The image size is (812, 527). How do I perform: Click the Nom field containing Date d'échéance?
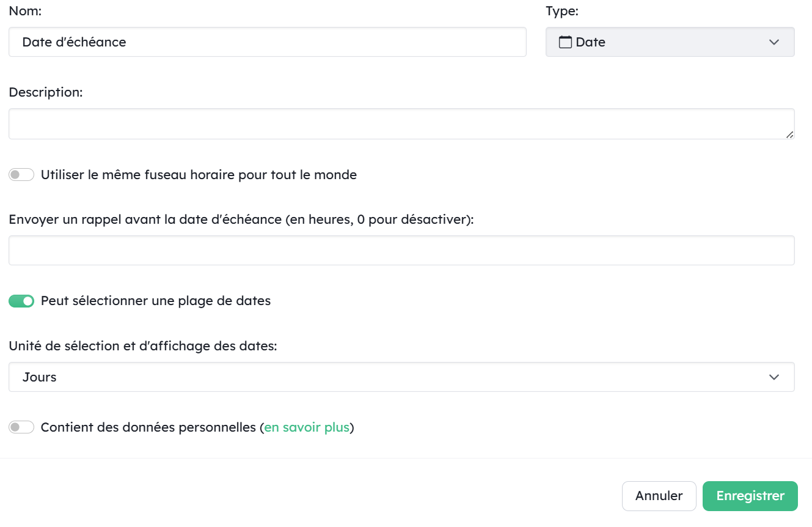point(268,42)
